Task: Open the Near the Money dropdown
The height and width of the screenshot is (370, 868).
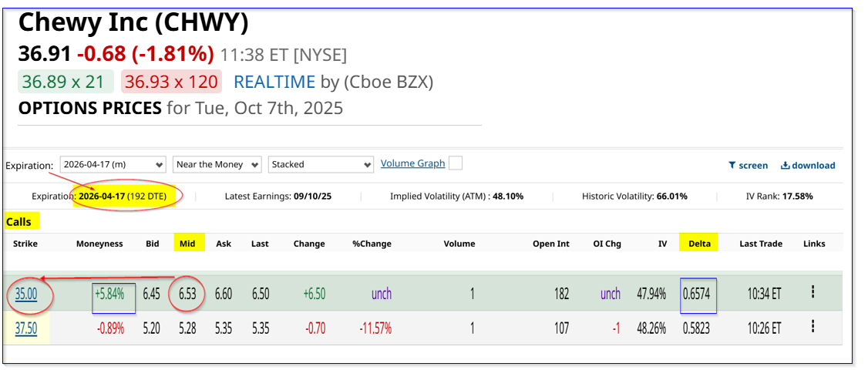Action: click(217, 164)
